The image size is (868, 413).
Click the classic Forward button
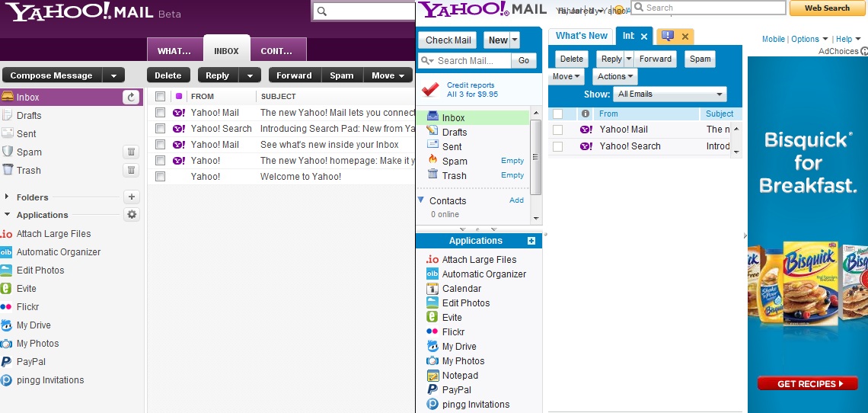655,59
